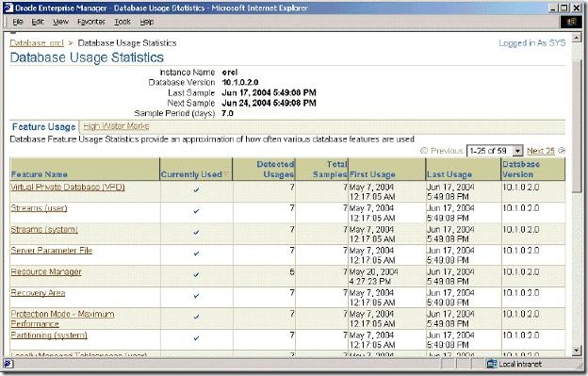
Task: Sort by the Database Version column header
Action: 521,170
